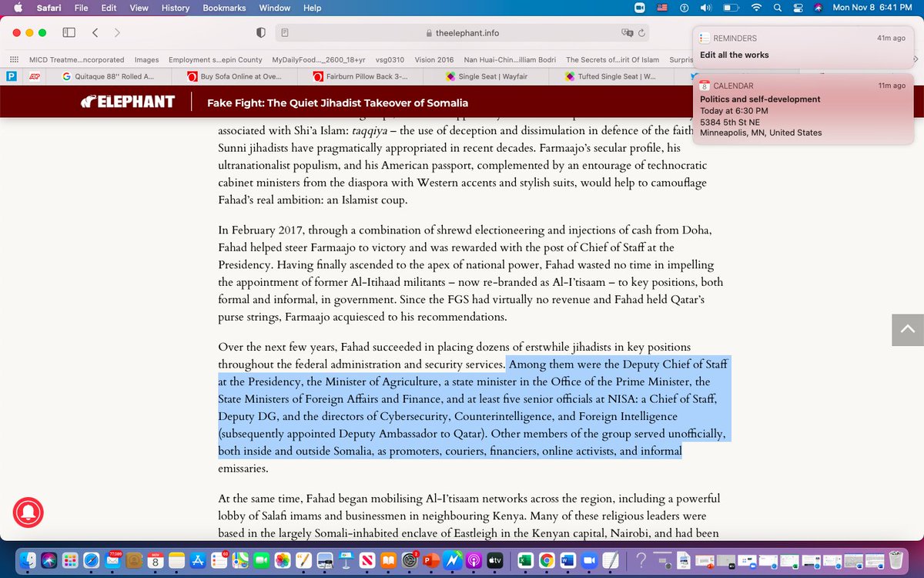Show Reader view icon in address bar
The width and height of the screenshot is (924, 578).
point(285,33)
